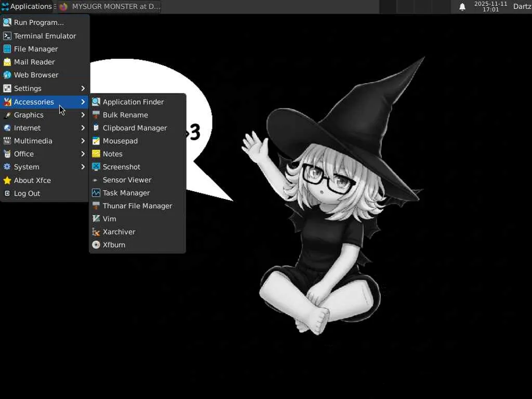Image resolution: width=532 pixels, height=399 pixels.
Task: Click the Accessories category icon
Action: [7, 102]
